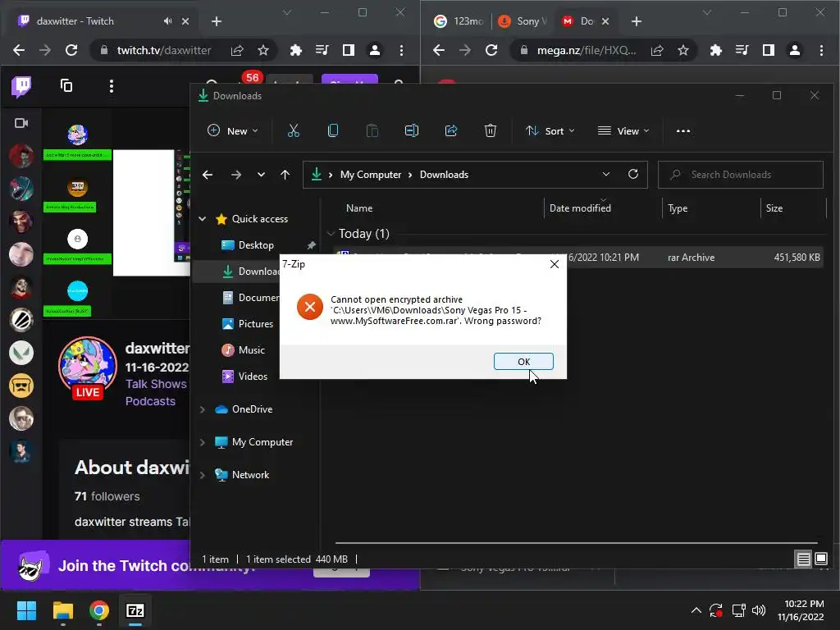
Task: Sort by the Size column header
Action: point(774,208)
